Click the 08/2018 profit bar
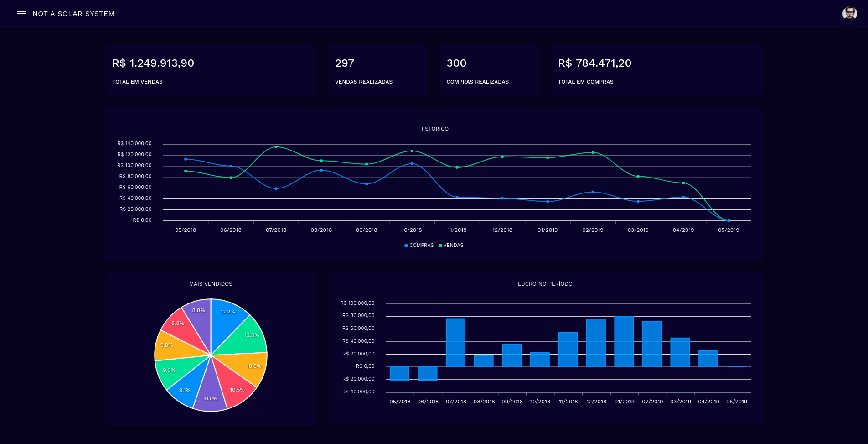Image resolution: width=868 pixels, height=444 pixels. 484,361
